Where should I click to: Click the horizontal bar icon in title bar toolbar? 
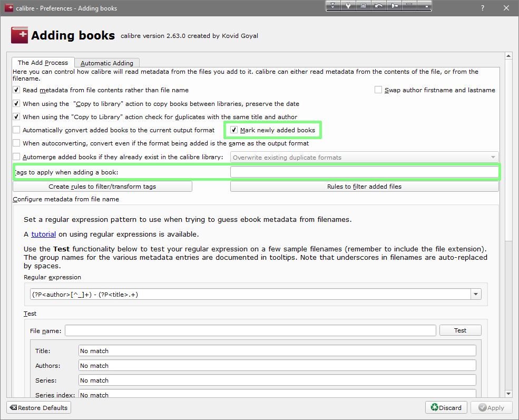point(409,6)
